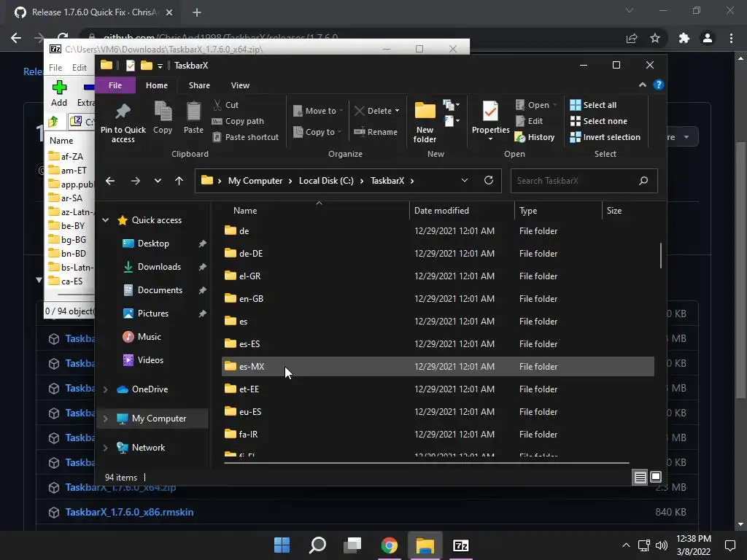Click File Explorer horizontal scrollbar
The width and height of the screenshot is (747, 560).
[x=426, y=462]
